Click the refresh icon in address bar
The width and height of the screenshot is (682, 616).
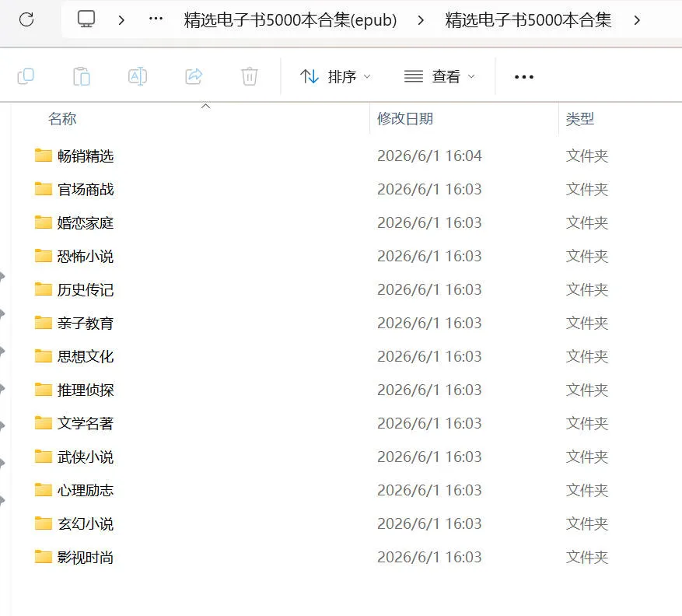[x=26, y=19]
